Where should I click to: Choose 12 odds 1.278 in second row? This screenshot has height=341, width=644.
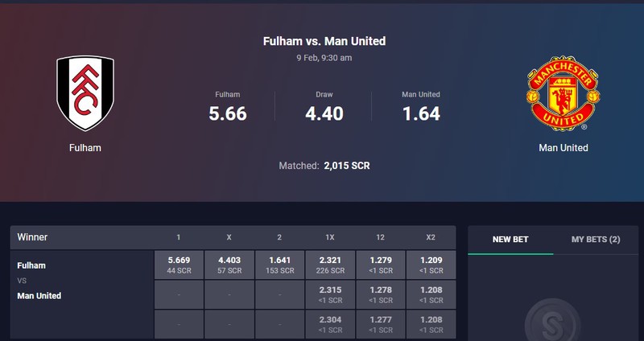(x=381, y=294)
